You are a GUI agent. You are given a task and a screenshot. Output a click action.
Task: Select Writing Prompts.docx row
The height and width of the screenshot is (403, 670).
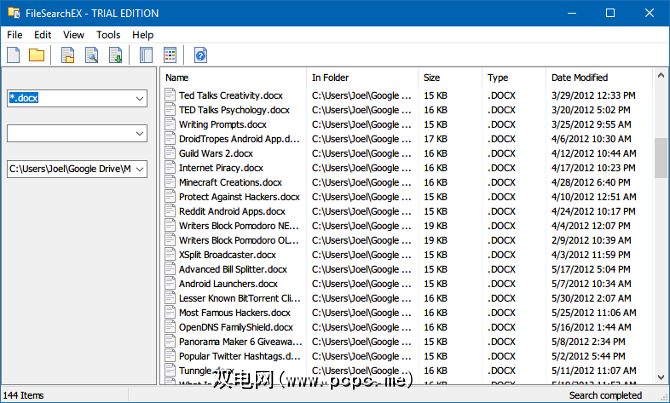[x=223, y=124]
